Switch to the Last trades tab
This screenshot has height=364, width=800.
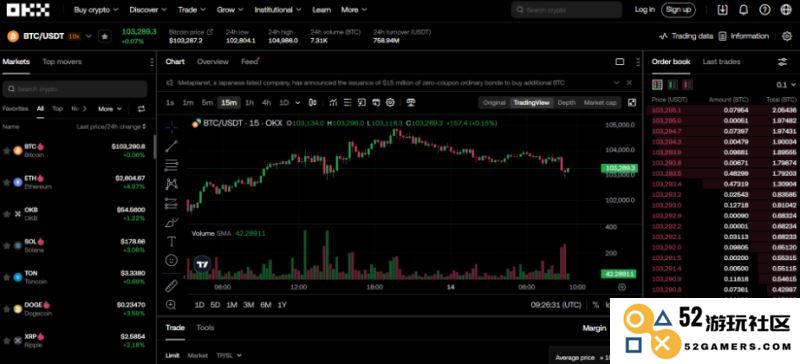[x=721, y=62]
